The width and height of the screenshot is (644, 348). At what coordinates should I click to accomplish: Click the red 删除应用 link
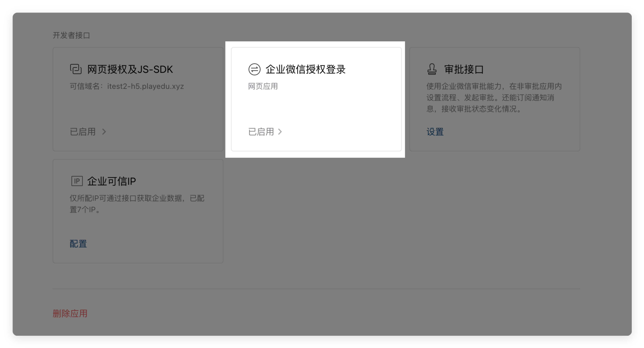pyautogui.click(x=70, y=313)
